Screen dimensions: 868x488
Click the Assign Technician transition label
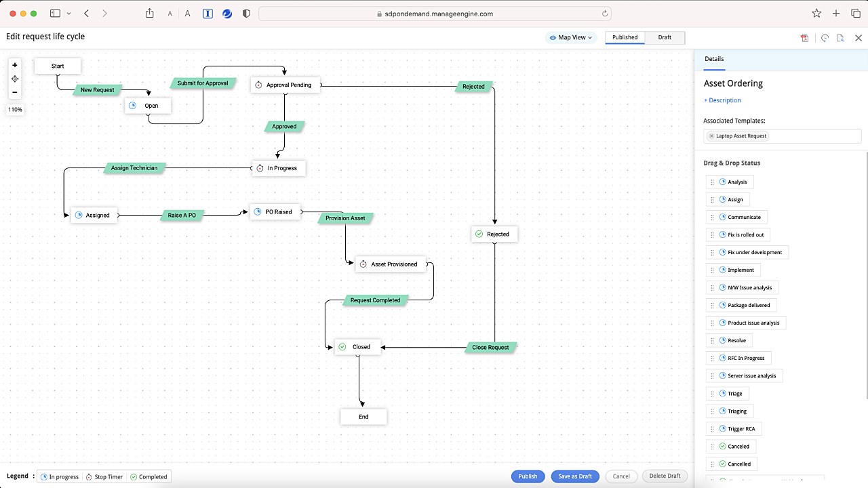coord(134,168)
